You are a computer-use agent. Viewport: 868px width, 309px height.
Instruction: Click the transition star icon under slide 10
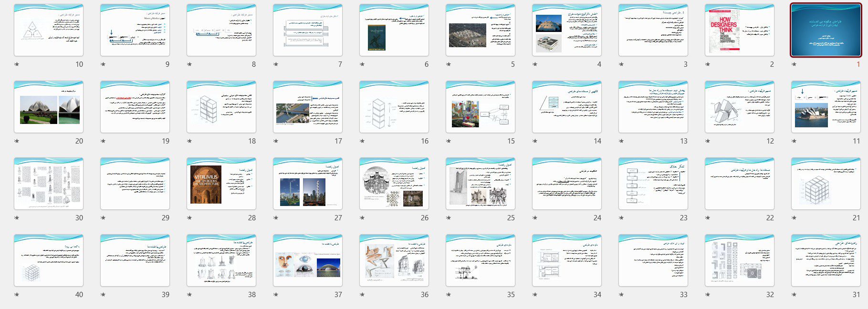17,64
